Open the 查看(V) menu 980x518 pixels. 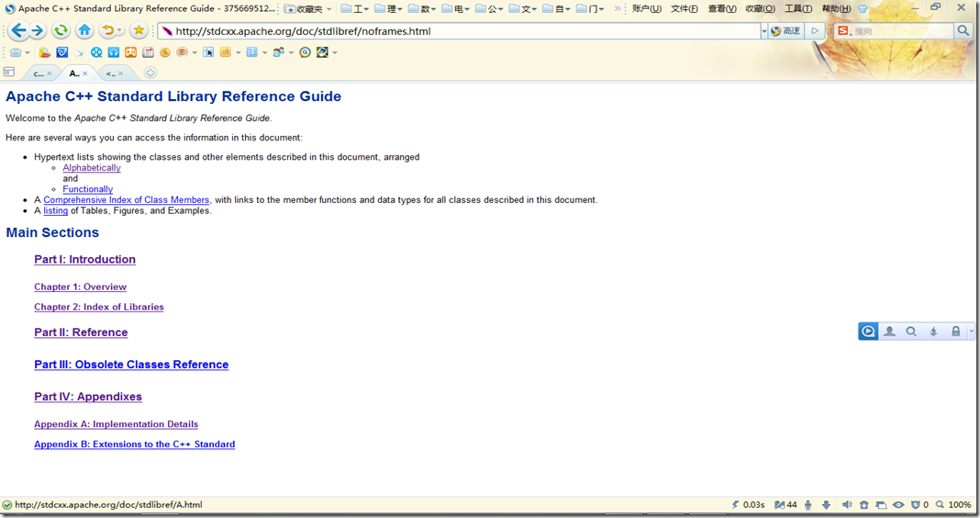click(x=722, y=9)
